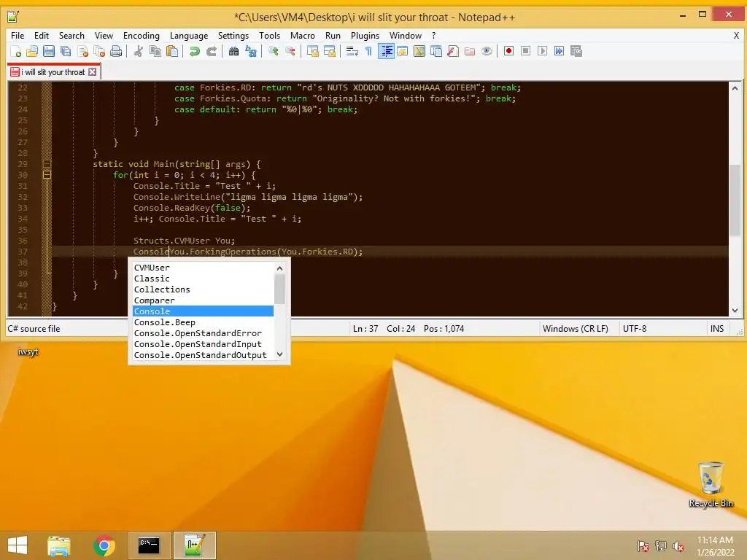Open Find with the binoculars icon
The image size is (747, 560).
tap(233, 51)
